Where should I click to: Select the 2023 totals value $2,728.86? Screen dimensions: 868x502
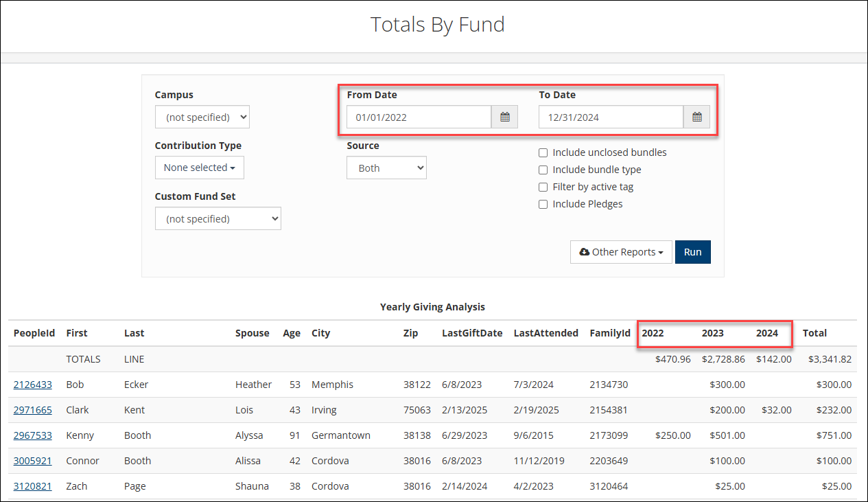coord(723,359)
